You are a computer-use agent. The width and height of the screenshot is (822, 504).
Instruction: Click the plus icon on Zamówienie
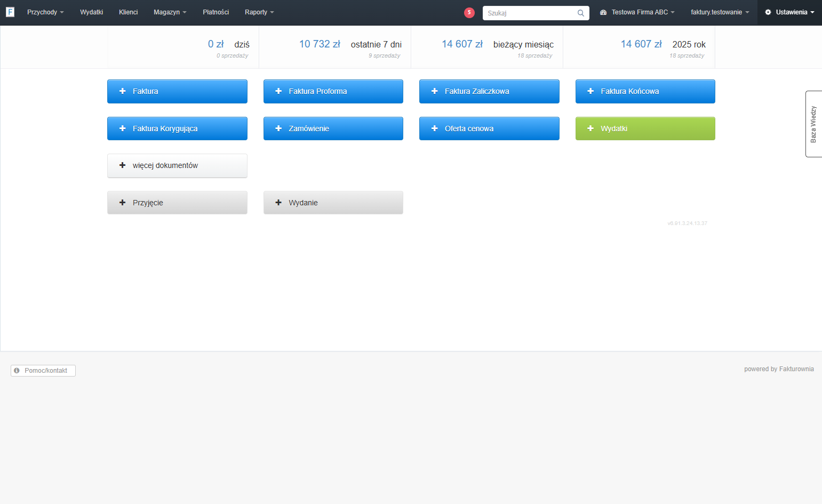pos(278,129)
